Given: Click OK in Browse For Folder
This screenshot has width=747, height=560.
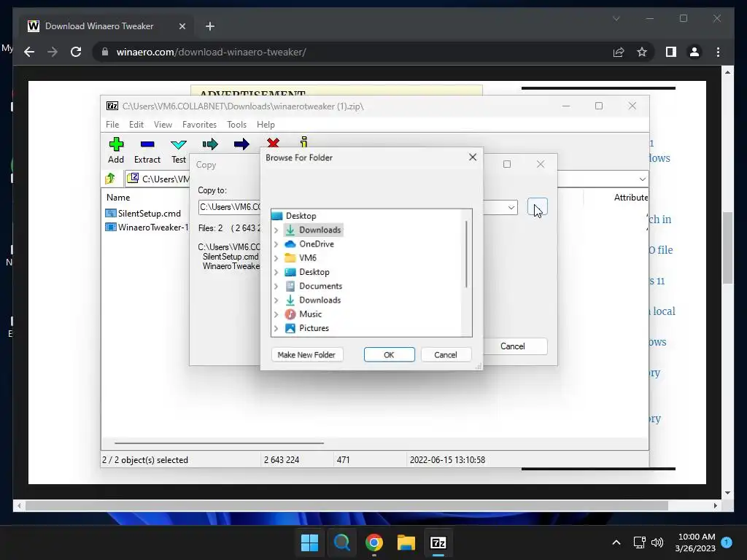Looking at the screenshot, I should (390, 355).
